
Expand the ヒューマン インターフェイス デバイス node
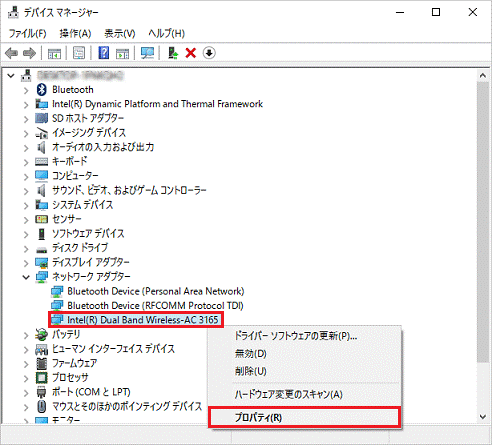[26, 349]
